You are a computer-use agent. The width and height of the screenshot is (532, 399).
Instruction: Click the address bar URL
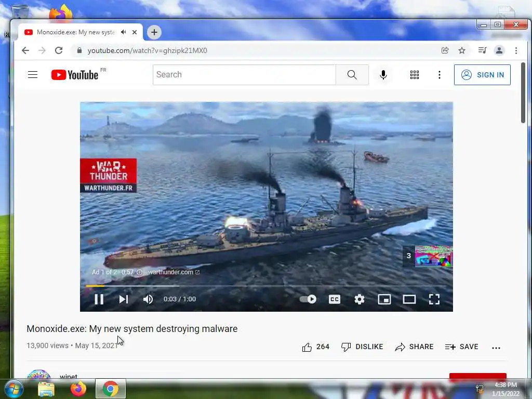click(x=147, y=50)
